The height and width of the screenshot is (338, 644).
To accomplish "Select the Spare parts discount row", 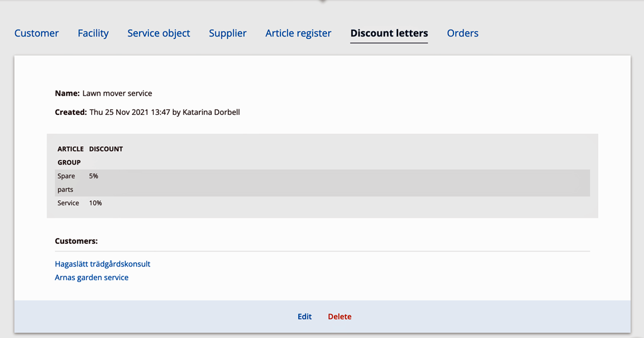I will [323, 183].
